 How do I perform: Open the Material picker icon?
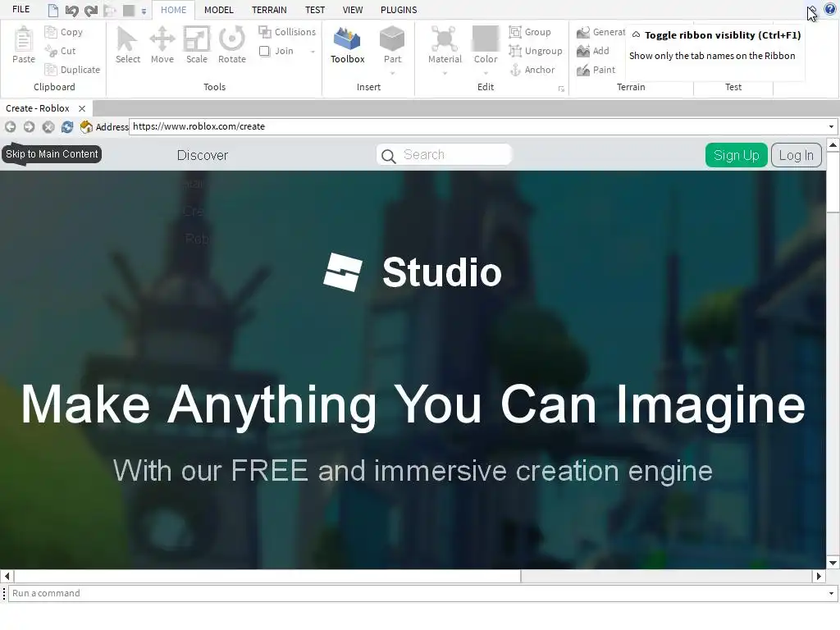coord(445,39)
